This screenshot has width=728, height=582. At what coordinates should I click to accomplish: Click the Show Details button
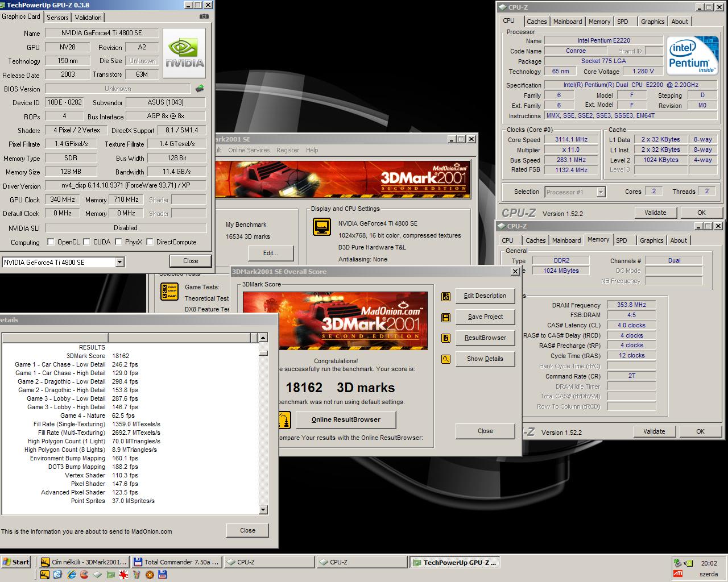[x=485, y=359]
